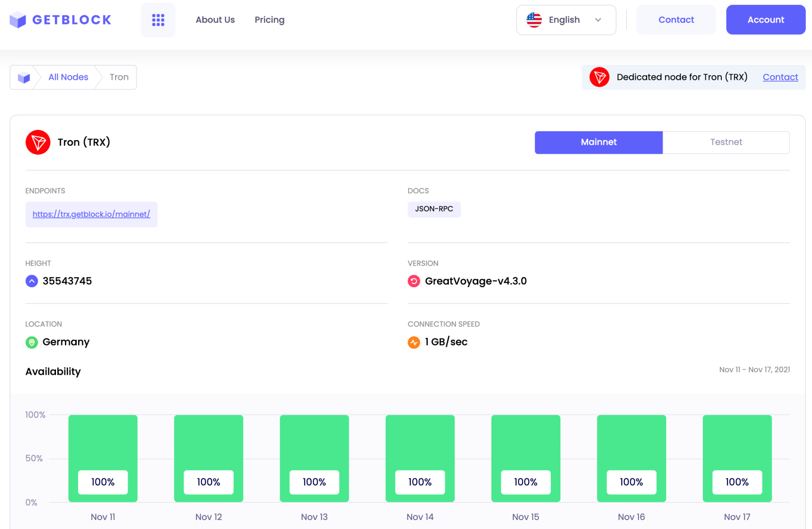
Task: Click the dedicated node Tron icon
Action: point(600,77)
